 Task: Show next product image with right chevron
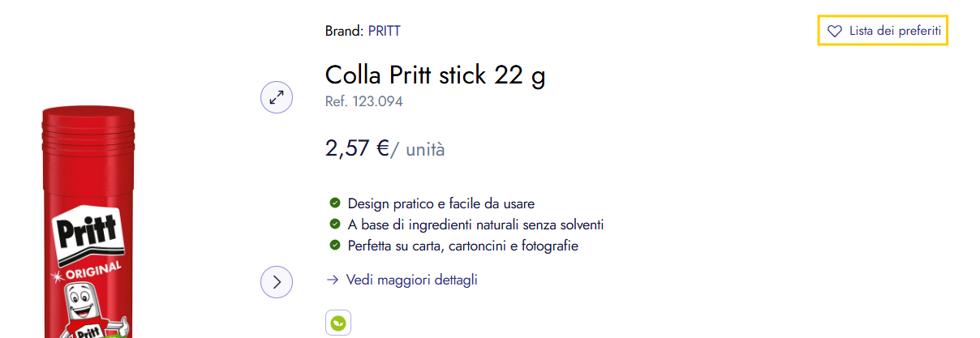277,282
